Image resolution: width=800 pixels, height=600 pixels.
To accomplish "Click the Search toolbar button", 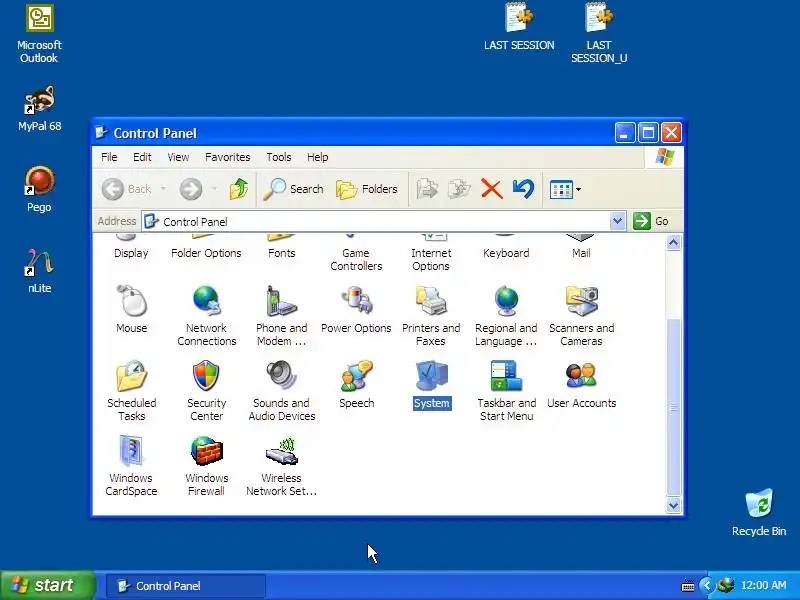I will pyautogui.click(x=293, y=189).
